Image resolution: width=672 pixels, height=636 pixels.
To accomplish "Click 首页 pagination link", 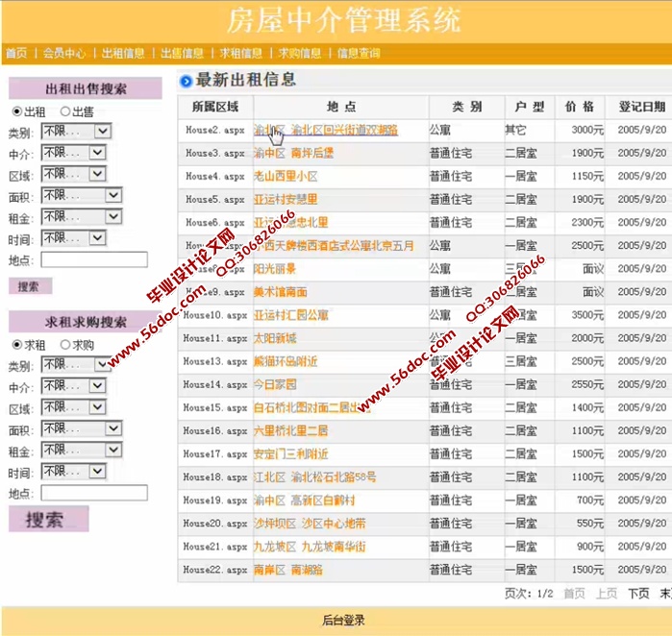I will pos(574,594).
